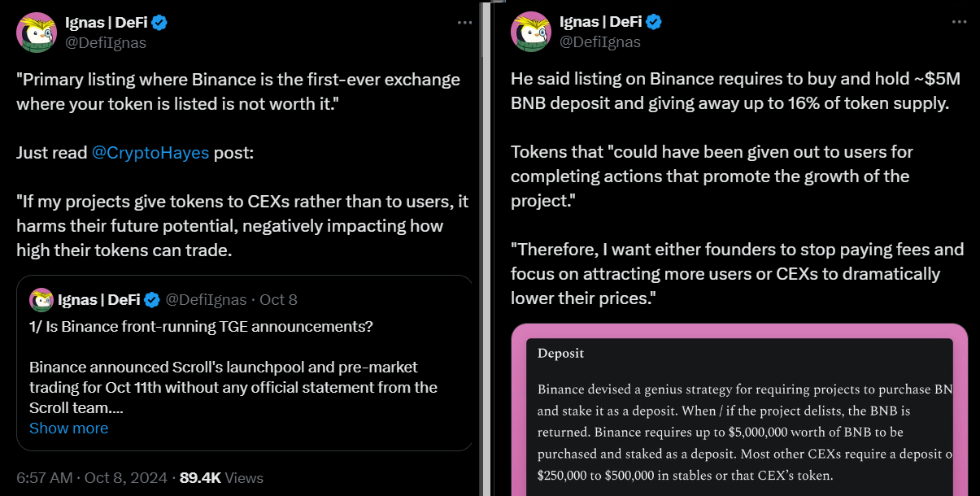Click the Oct 8 date in the quoted tweet
The height and width of the screenshot is (496, 980).
click(x=278, y=300)
